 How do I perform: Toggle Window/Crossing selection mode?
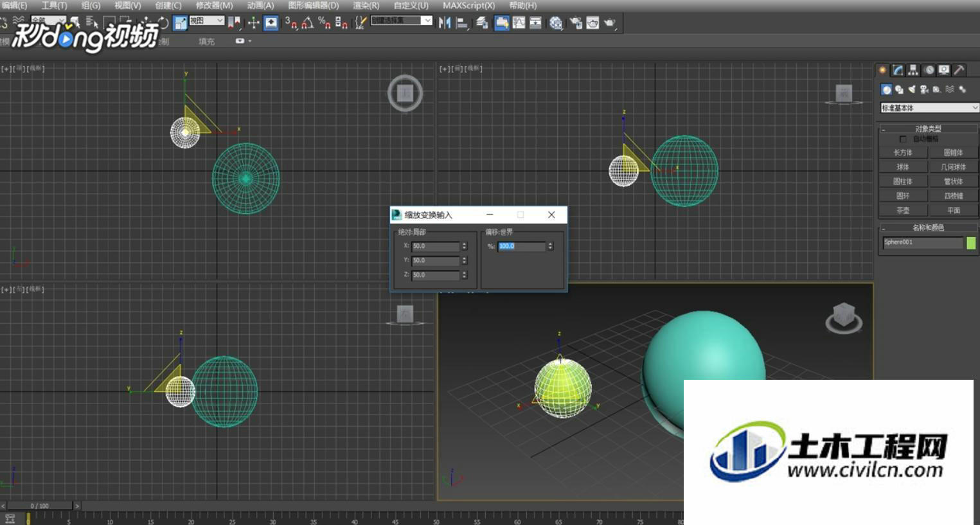tap(125, 23)
